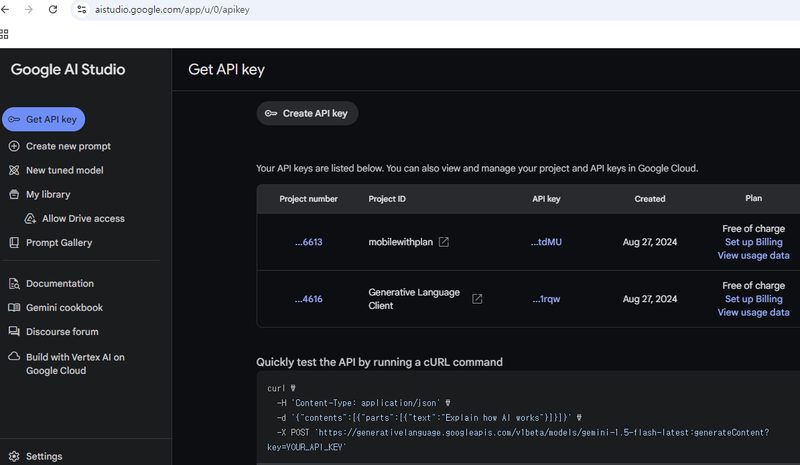Click the browser back arrow
Screen dimensions: 800x465
(x=5, y=9)
